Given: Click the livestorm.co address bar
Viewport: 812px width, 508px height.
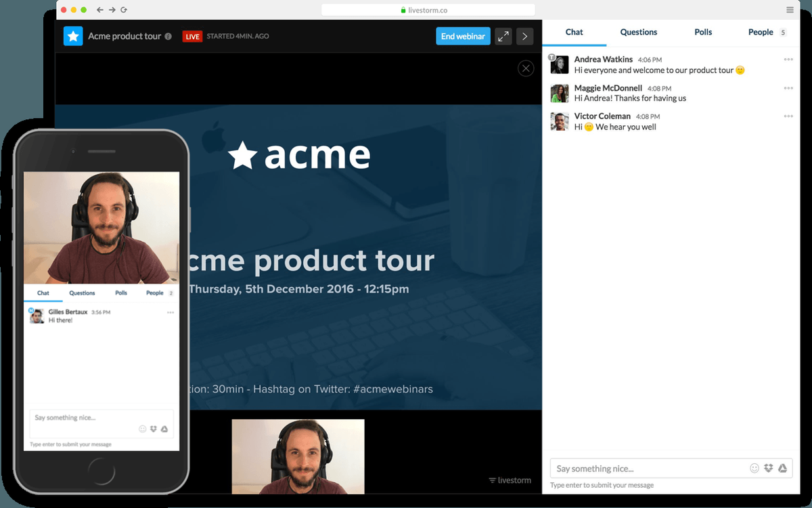Looking at the screenshot, I should click(428, 10).
